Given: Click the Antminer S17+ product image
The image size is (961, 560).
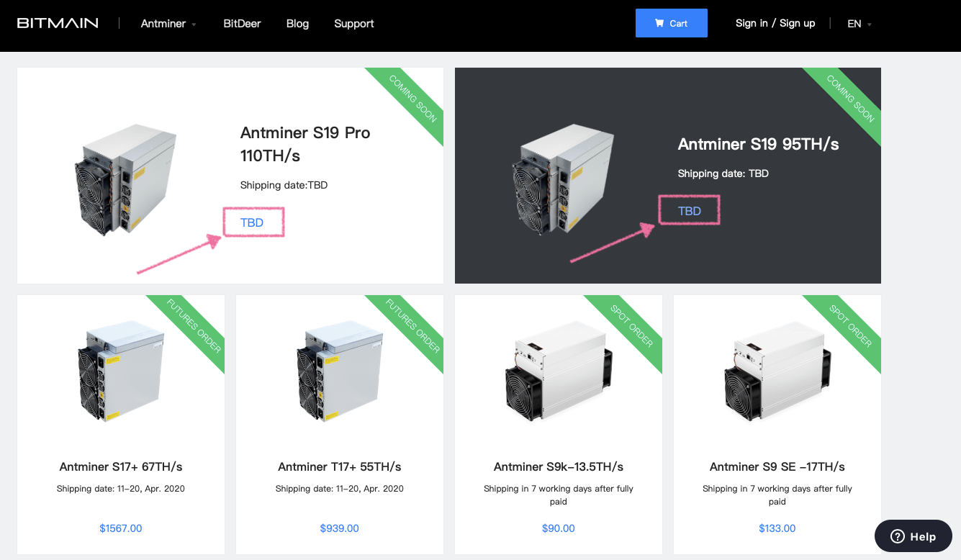Looking at the screenshot, I should coord(121,371).
